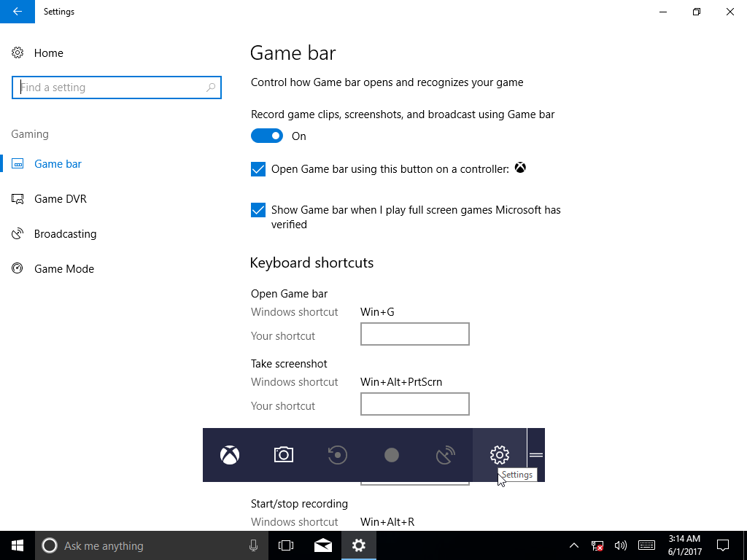
Task: Click the Win+Alt+PrtScrn shortcut text
Action: pos(401,382)
